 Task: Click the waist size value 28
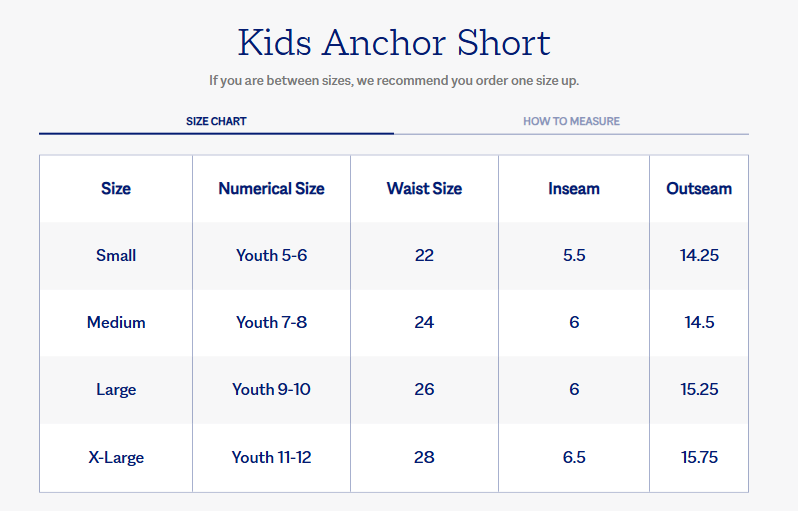[x=424, y=457]
